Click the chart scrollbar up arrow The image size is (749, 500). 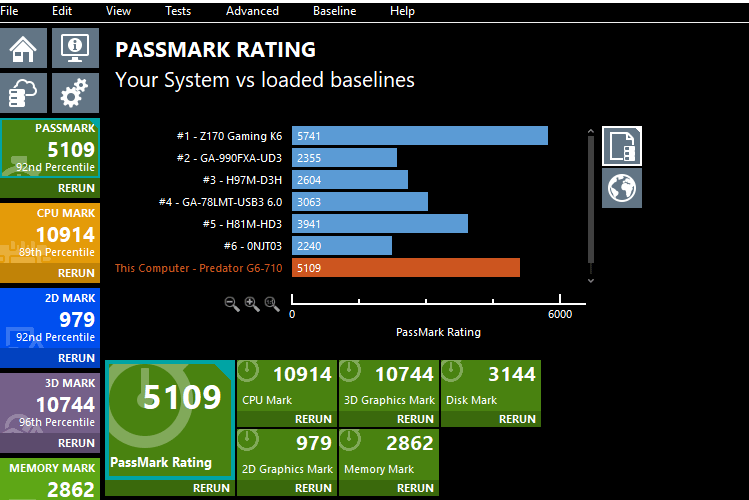[591, 131]
